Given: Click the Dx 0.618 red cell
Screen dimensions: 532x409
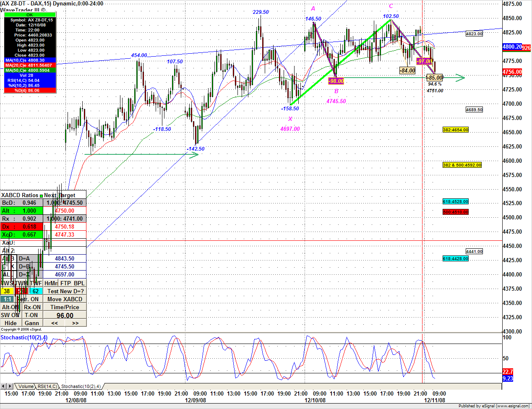Looking at the screenshot, I should point(21,227).
